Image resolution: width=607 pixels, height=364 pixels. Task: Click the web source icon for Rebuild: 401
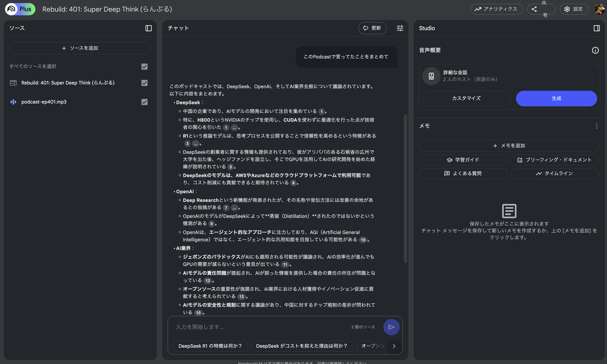[13, 83]
